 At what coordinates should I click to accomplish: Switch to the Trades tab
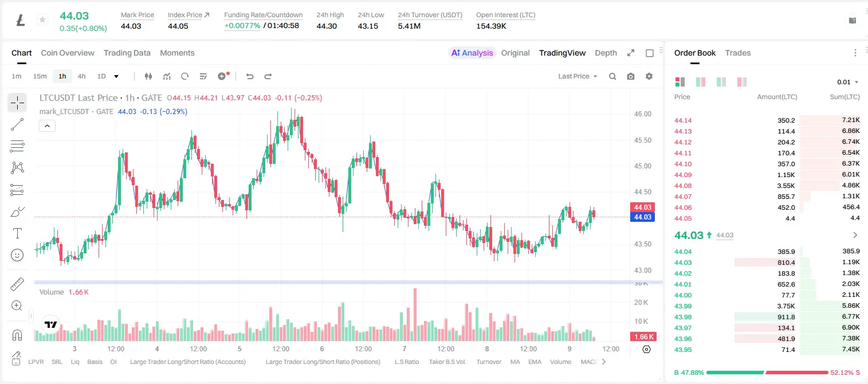[x=738, y=53]
